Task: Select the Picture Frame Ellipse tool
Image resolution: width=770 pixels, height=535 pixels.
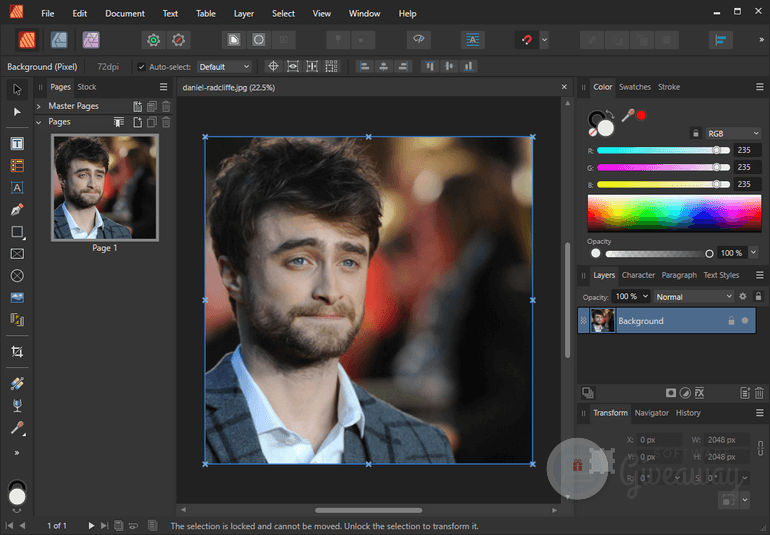Action: click(x=17, y=276)
